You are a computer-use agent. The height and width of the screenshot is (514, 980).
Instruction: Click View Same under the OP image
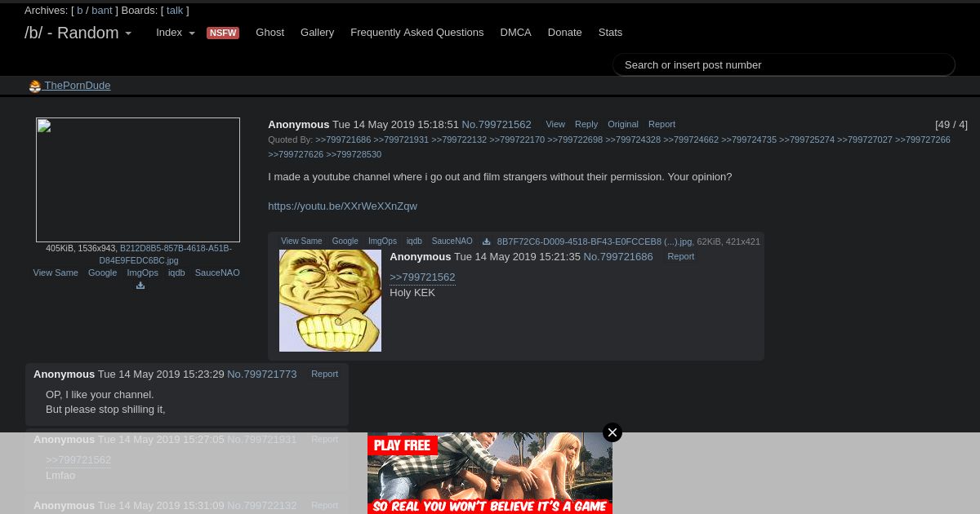[56, 273]
